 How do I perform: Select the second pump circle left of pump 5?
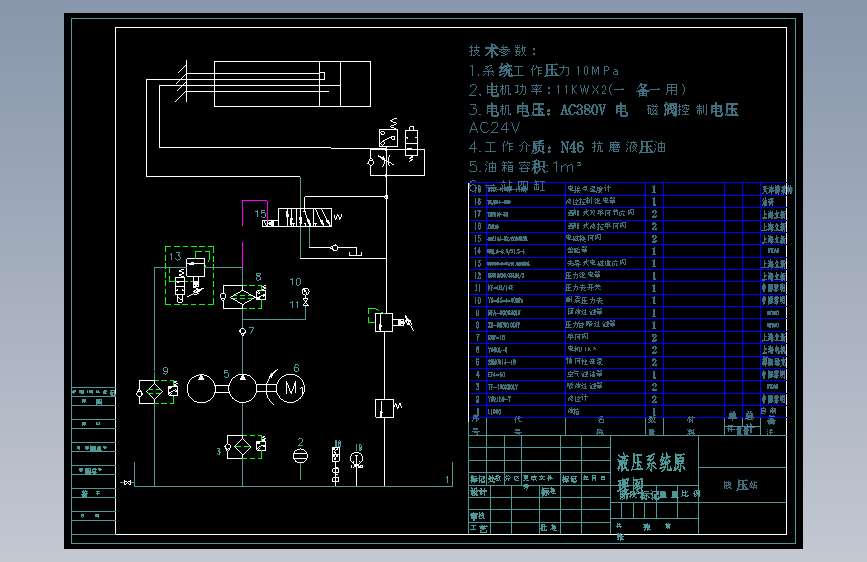coord(201,388)
